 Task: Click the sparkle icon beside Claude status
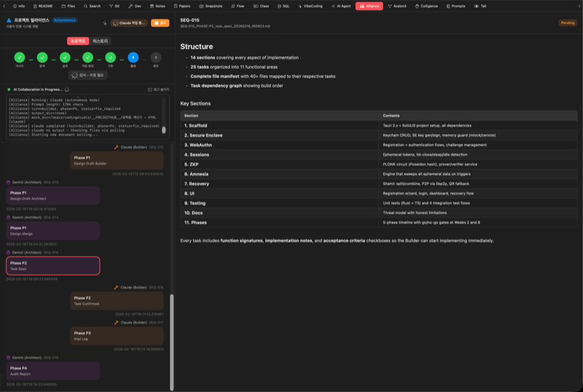(105, 23)
